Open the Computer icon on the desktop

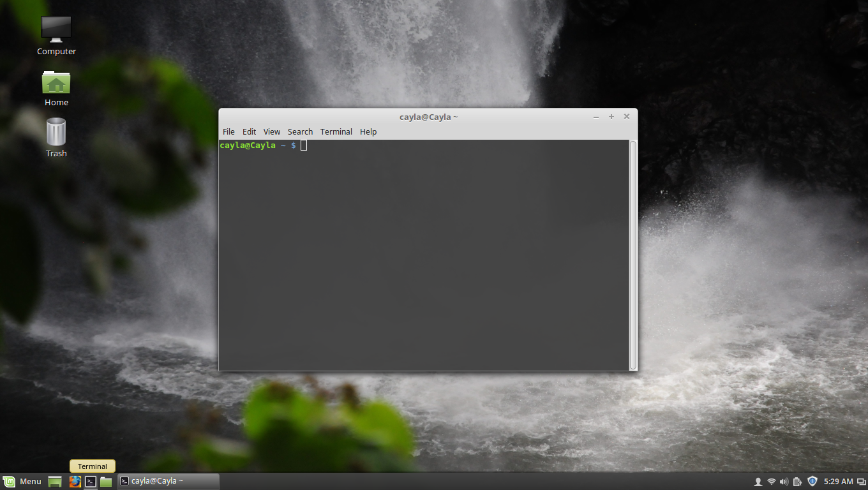56,29
